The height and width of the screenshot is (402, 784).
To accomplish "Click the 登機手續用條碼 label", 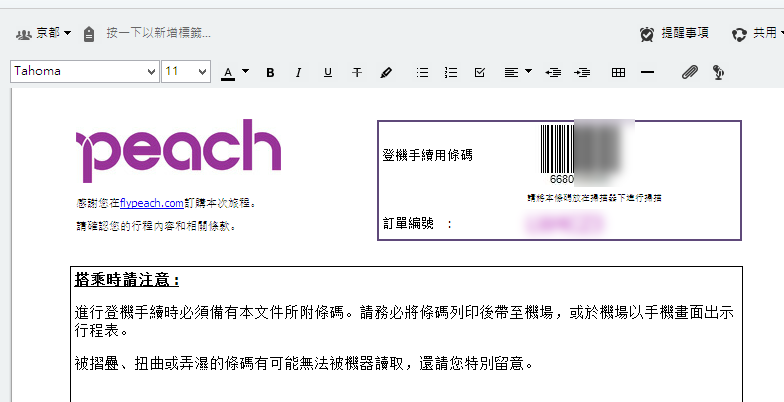I will 428,156.
